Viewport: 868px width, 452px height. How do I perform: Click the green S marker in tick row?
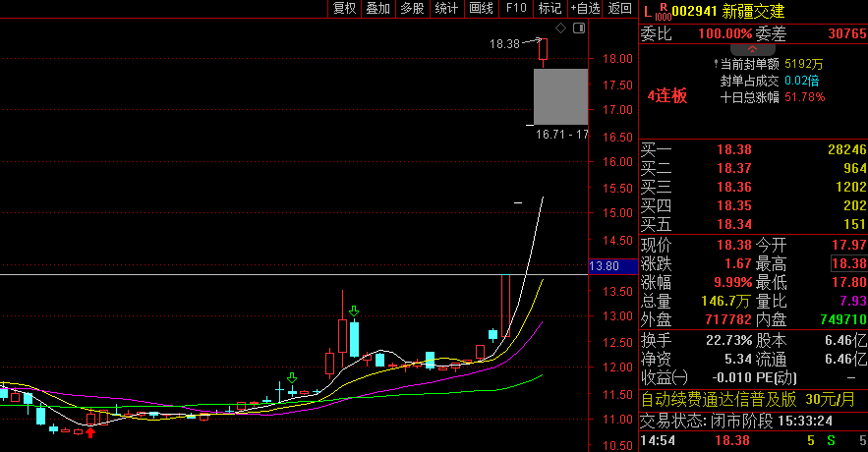[831, 441]
